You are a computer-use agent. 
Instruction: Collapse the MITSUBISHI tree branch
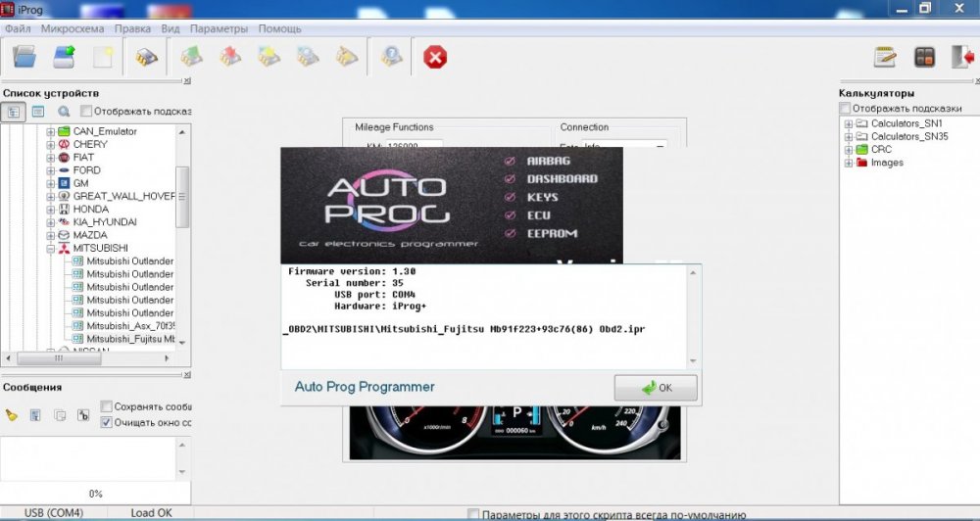51,249
